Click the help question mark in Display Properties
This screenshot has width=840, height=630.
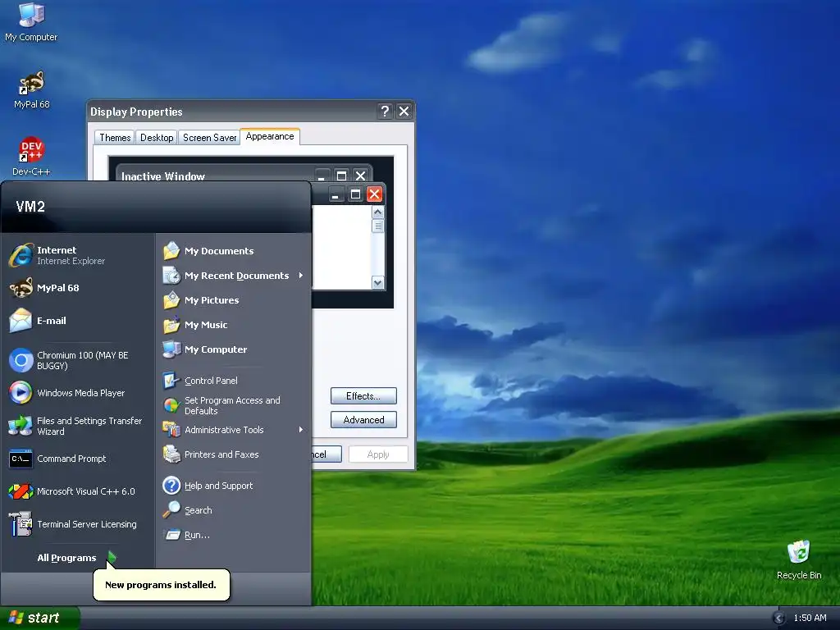tap(385, 112)
